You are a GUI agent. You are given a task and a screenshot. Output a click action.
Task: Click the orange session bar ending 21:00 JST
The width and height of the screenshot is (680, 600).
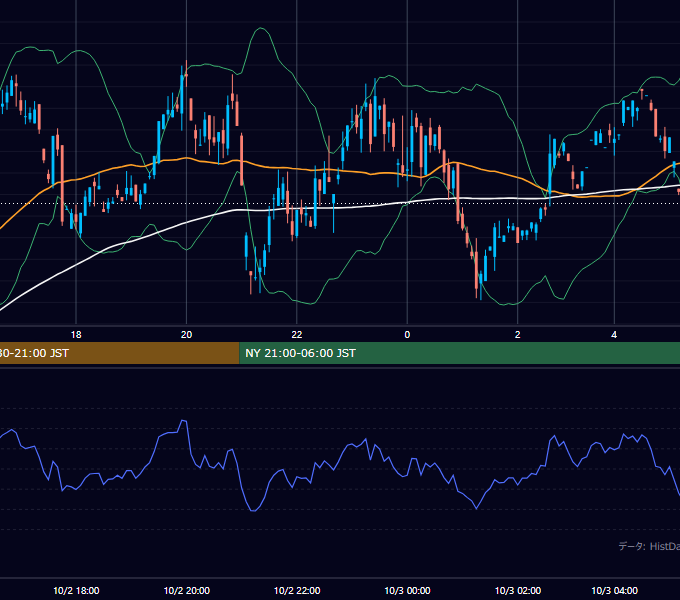[x=119, y=353]
